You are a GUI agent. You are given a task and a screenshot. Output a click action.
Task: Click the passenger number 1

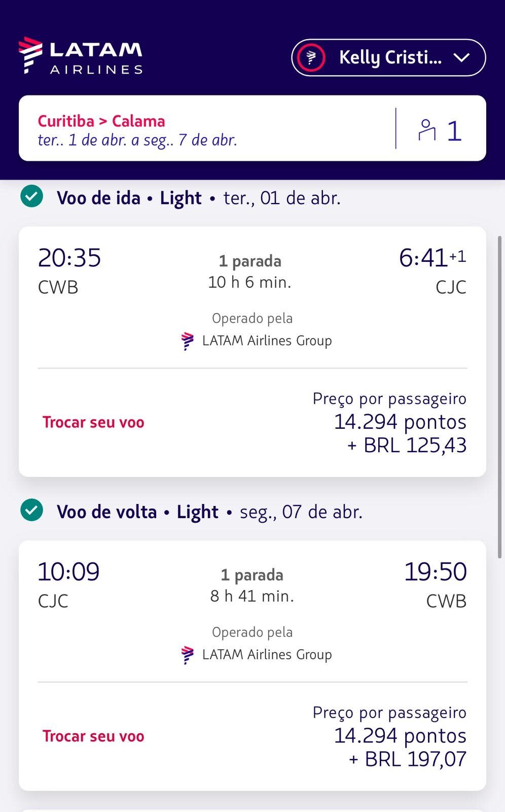tap(454, 131)
